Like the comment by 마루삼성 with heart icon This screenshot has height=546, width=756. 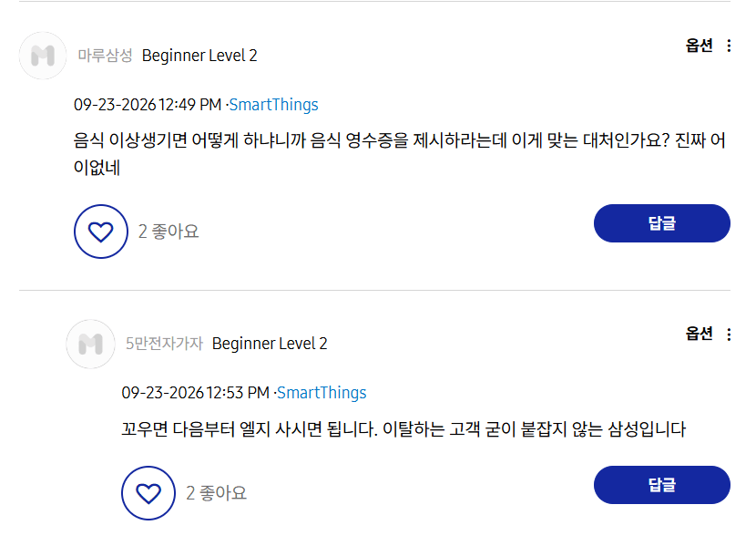tap(101, 232)
